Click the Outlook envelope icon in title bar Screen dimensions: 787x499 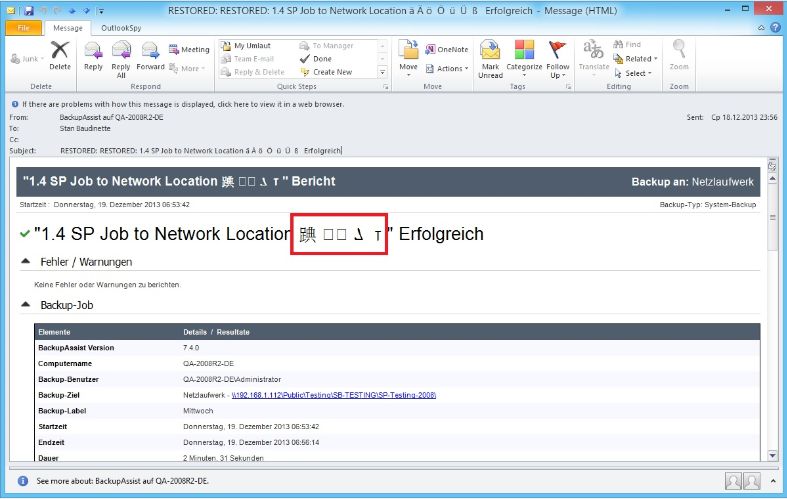click(x=11, y=11)
